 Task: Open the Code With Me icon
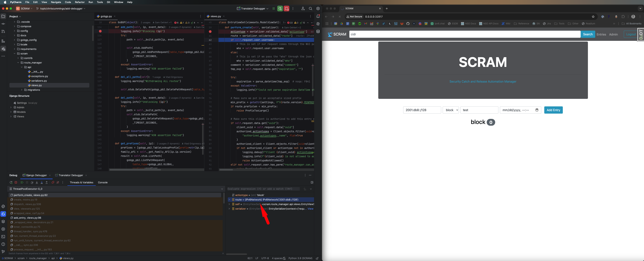click(x=303, y=9)
